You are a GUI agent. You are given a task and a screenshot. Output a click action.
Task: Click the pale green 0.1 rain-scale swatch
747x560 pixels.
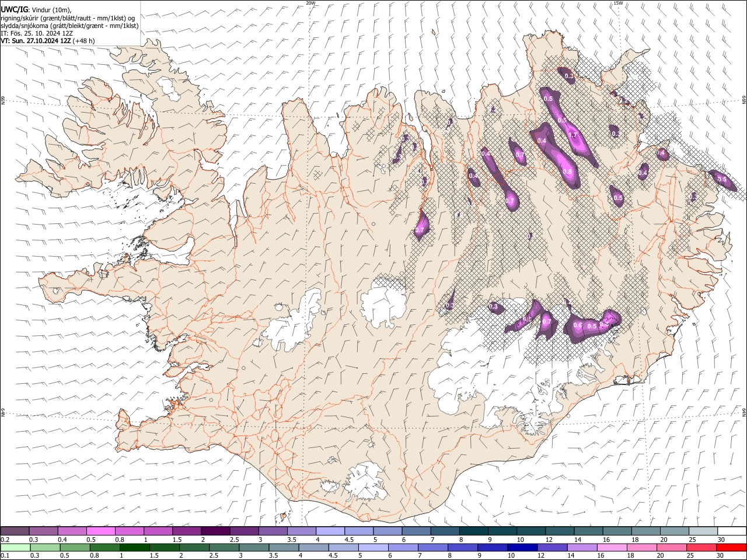click(16, 547)
